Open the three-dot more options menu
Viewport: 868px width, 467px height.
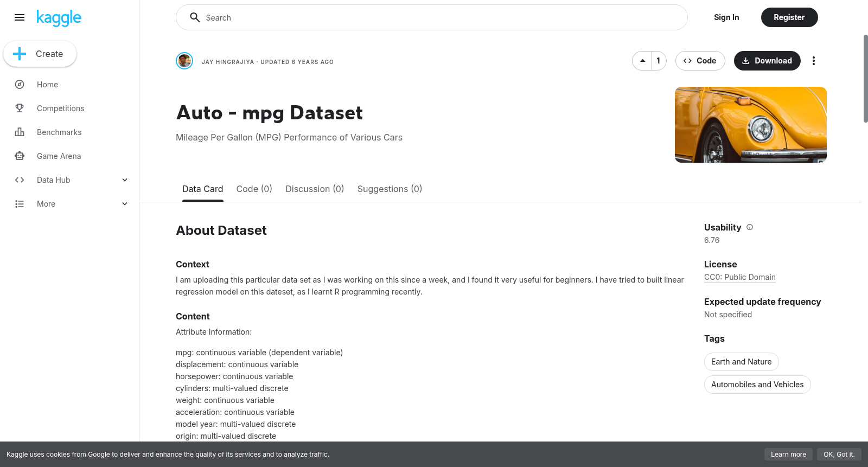pos(813,61)
